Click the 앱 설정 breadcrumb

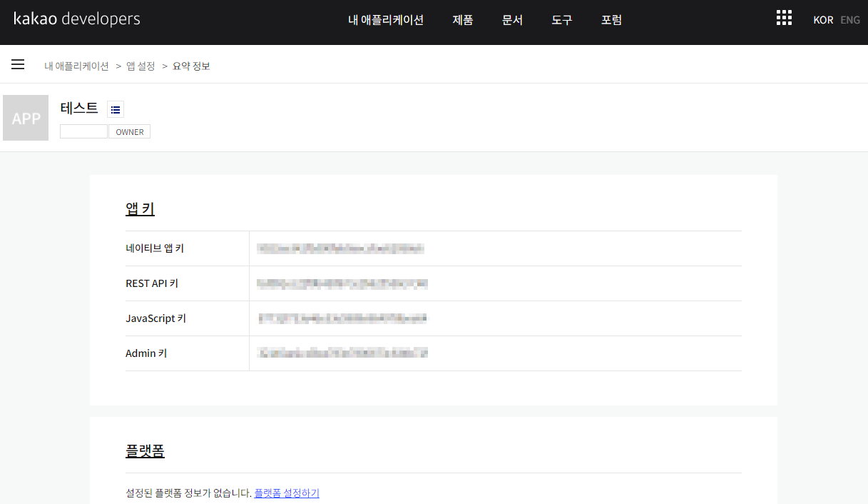click(141, 66)
